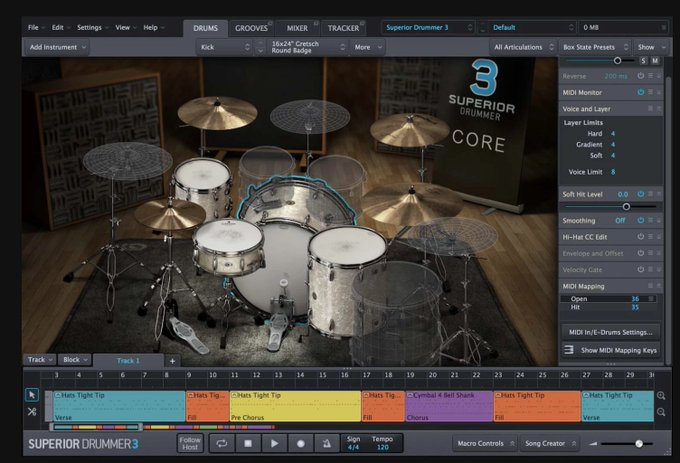Detach the GROOVES tab using its pop-out icon
The image size is (680, 463).
pos(270,23)
